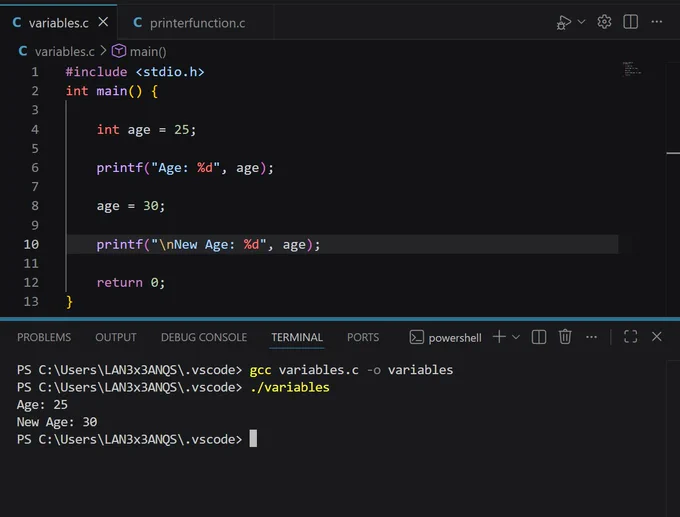Click the C file icon in breadcrumb
Viewport: 680px width, 517px height.
click(x=23, y=51)
